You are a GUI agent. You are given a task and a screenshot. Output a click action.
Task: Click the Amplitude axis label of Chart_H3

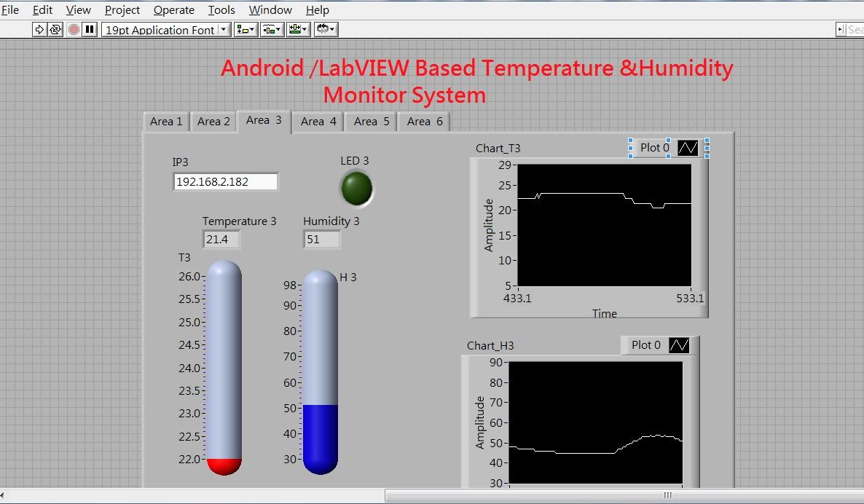(479, 422)
